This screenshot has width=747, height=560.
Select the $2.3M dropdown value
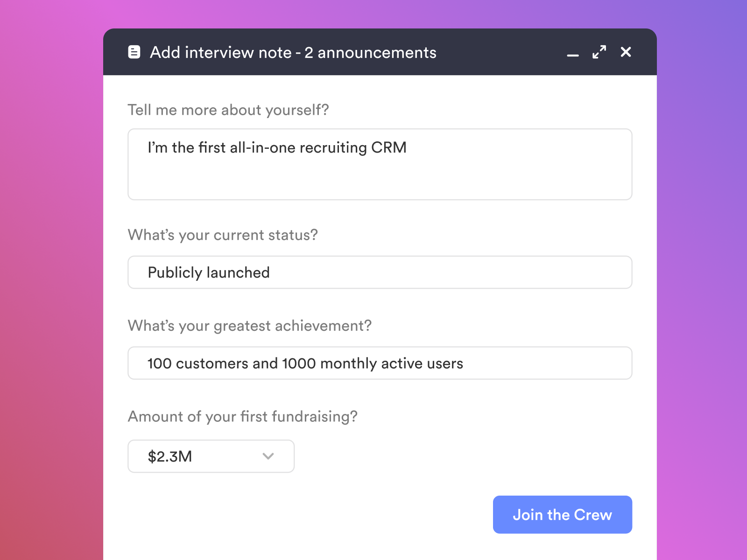[x=170, y=456]
